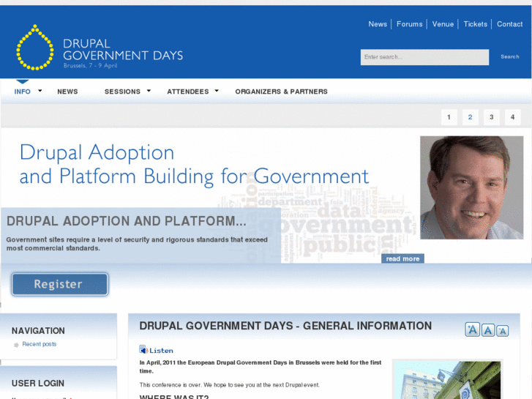This screenshot has width=532, height=399.
Task: Click the read more button
Action: (x=402, y=258)
